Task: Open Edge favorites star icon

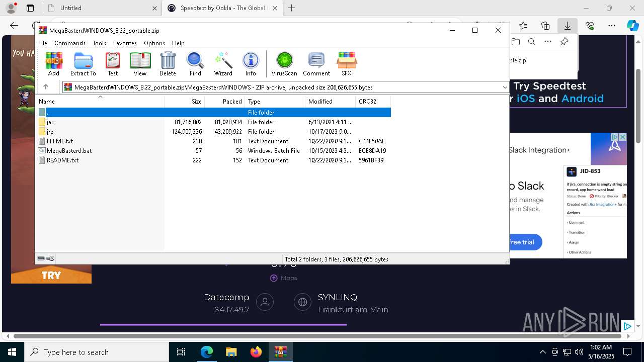Action: 523,26
